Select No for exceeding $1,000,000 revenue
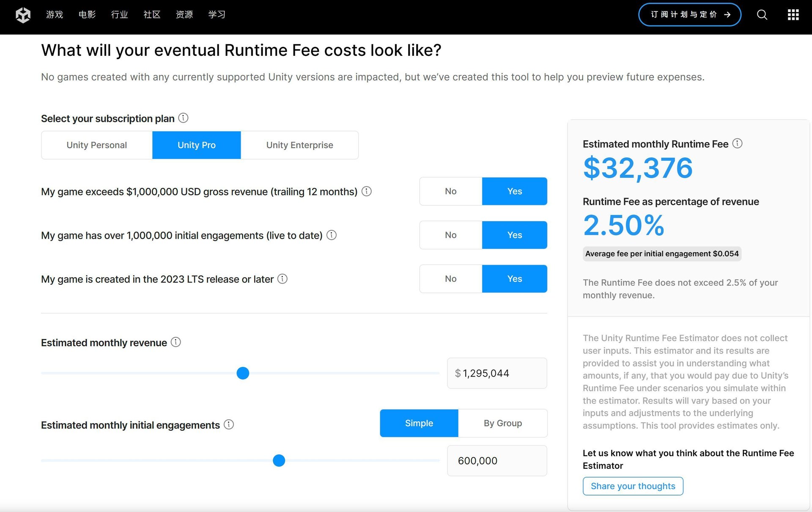 (x=450, y=191)
